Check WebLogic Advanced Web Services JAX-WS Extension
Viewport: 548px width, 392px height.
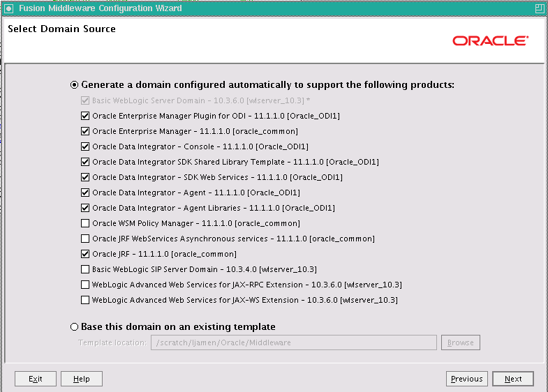tap(85, 300)
